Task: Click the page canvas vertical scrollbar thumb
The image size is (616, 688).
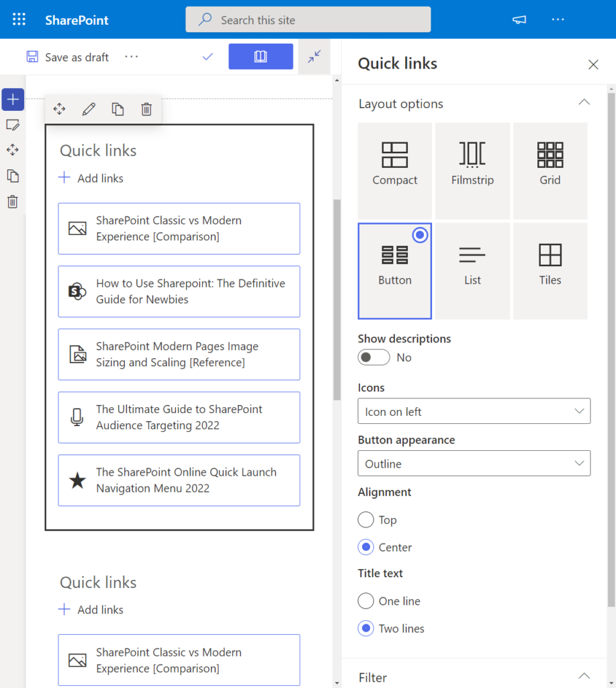Action: click(337, 300)
